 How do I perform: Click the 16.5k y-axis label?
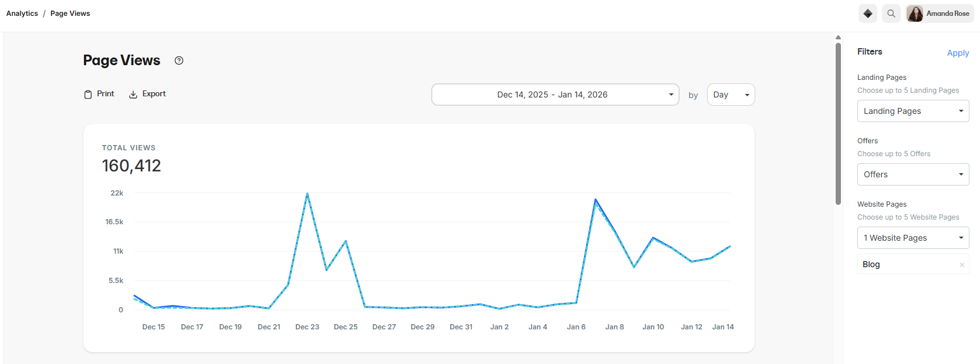tap(114, 222)
